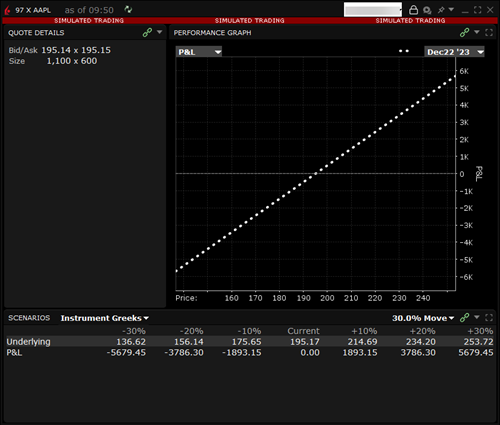
Task: Click the +10% column header
Action: (364, 331)
